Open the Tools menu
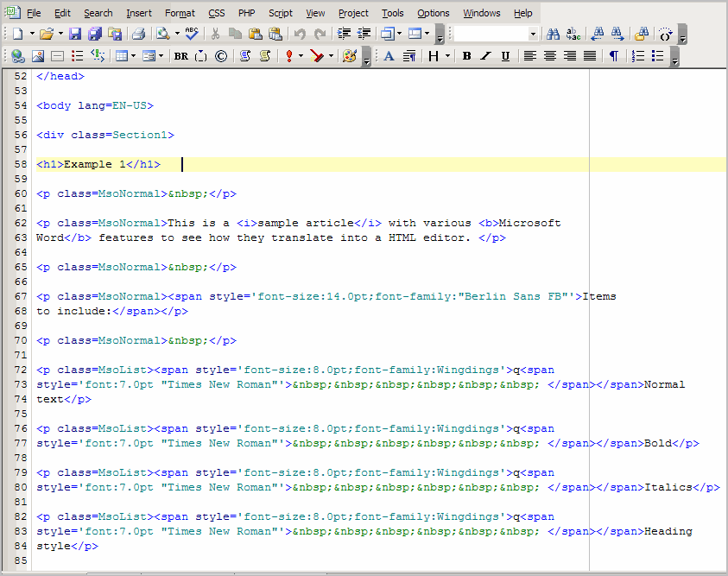The height and width of the screenshot is (576, 728). click(392, 13)
